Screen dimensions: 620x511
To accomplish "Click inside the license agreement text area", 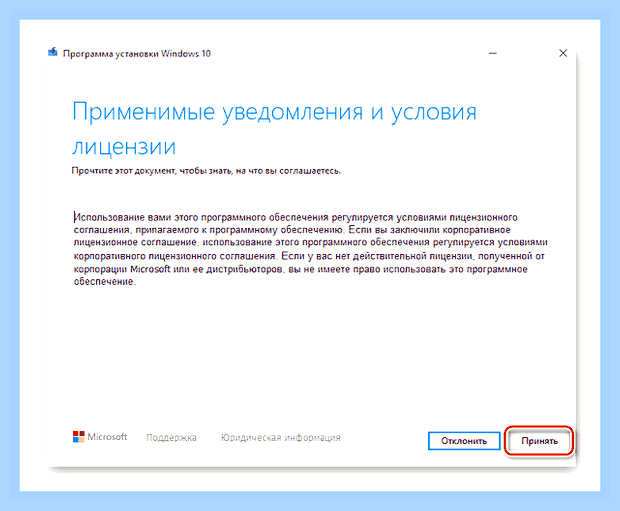I will pos(310,249).
